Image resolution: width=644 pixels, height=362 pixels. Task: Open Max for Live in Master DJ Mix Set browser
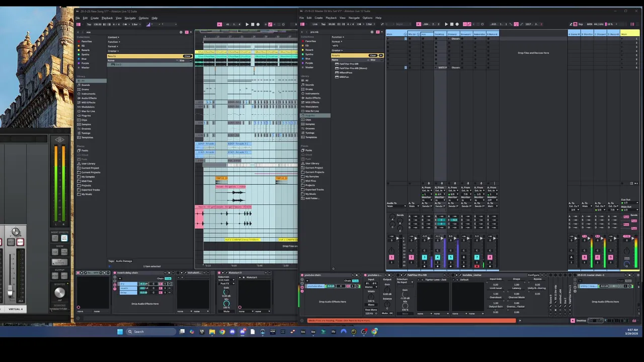(x=312, y=111)
